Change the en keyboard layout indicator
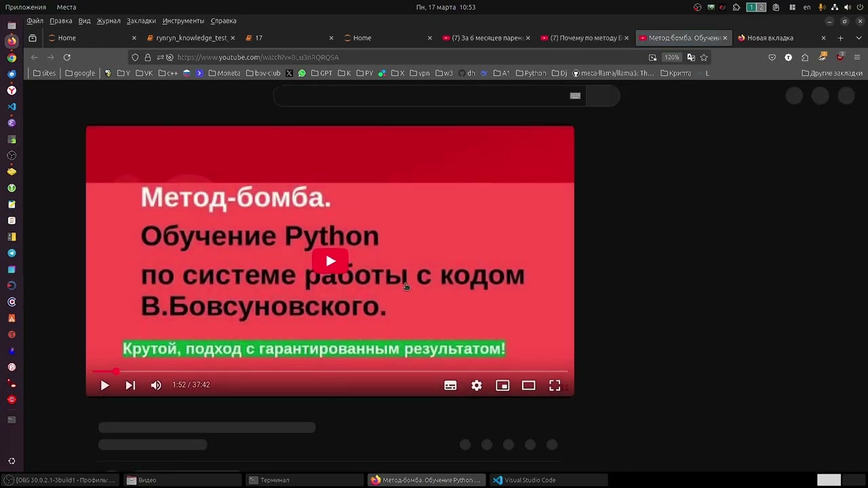868x488 pixels. click(x=807, y=7)
